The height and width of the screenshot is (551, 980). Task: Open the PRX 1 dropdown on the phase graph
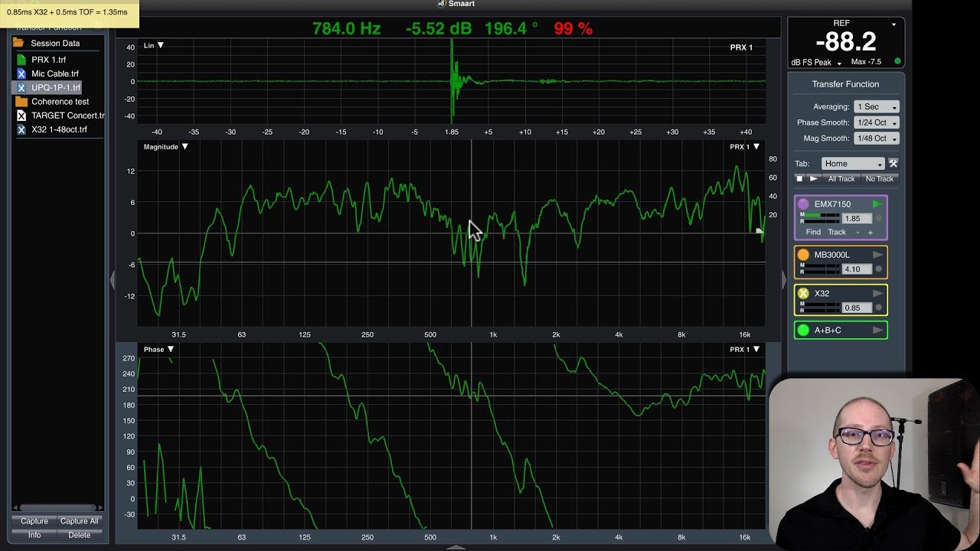(x=744, y=350)
